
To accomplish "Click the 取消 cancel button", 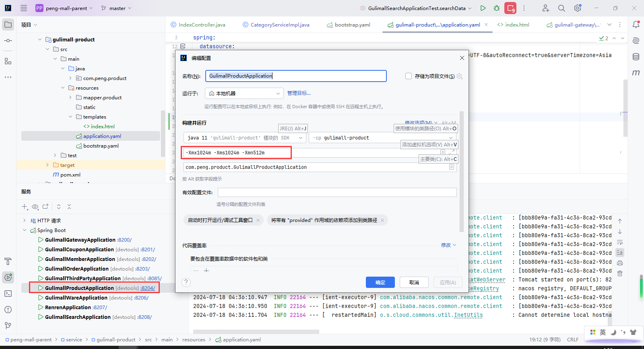I will pyautogui.click(x=414, y=282).
